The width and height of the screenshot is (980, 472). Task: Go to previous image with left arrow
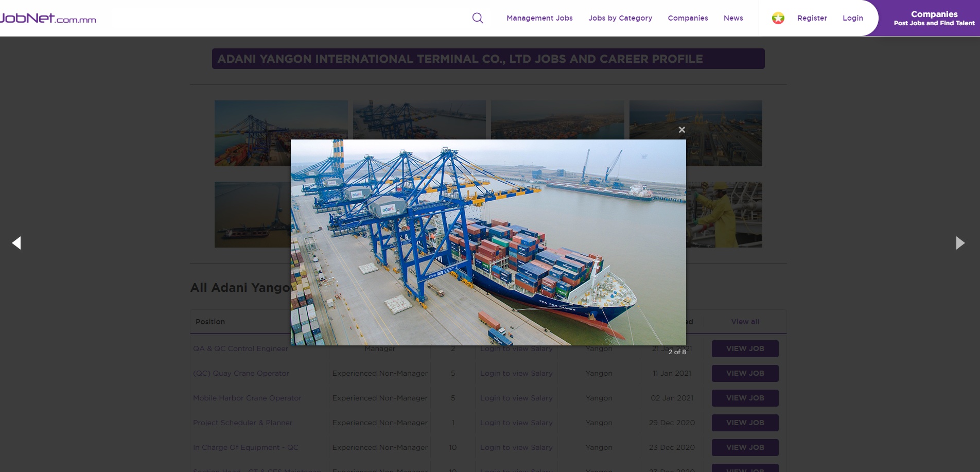pyautogui.click(x=17, y=243)
